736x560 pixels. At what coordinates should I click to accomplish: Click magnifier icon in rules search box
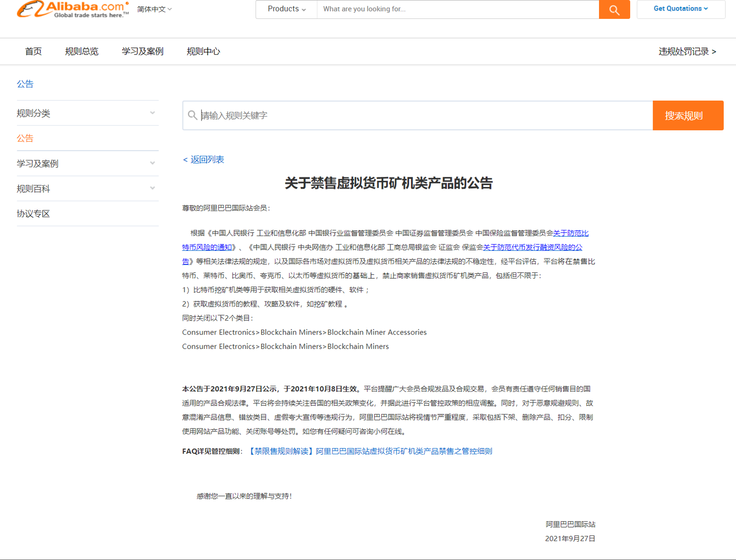pyautogui.click(x=192, y=115)
